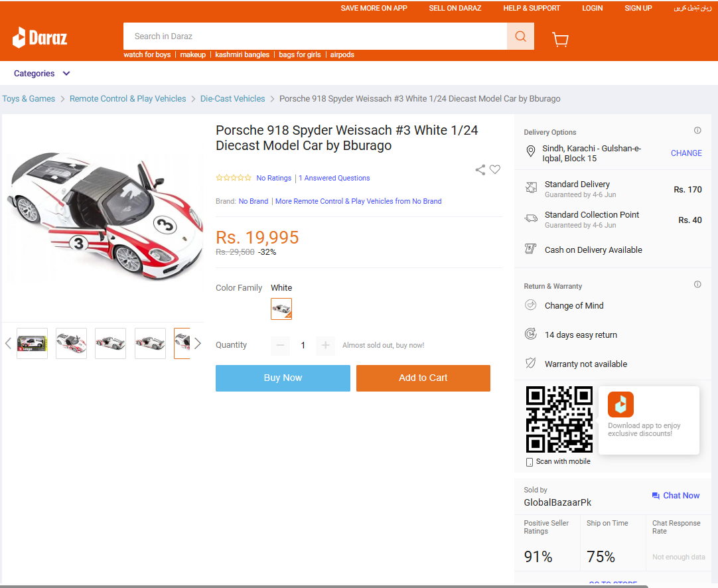Click the Add to Cart button
This screenshot has width=718, height=588.
point(423,378)
